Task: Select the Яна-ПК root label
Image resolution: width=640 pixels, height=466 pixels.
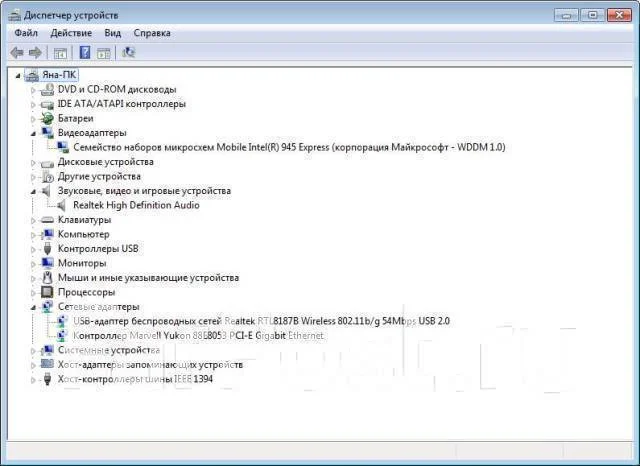Action: click(x=59, y=75)
